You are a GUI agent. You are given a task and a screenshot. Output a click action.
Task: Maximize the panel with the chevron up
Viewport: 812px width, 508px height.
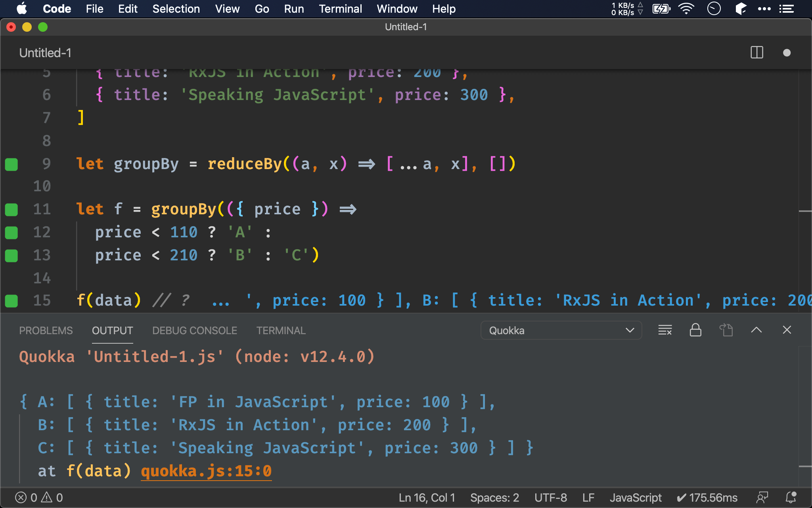(756, 330)
